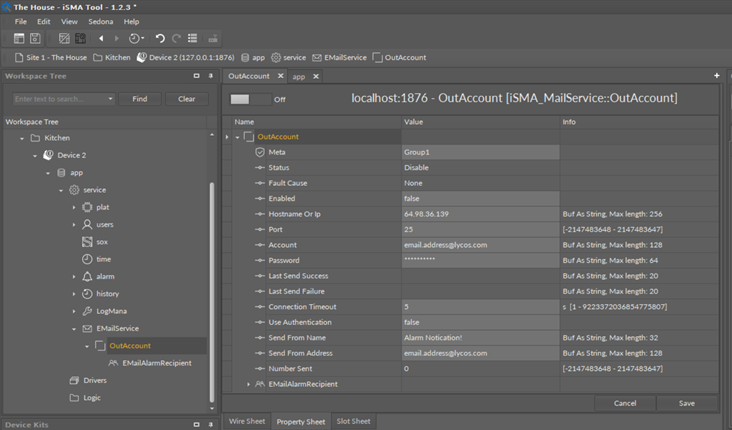Viewport: 732px width, 430px height.
Task: Click the redo arrow in the toolbar
Action: (x=176, y=38)
